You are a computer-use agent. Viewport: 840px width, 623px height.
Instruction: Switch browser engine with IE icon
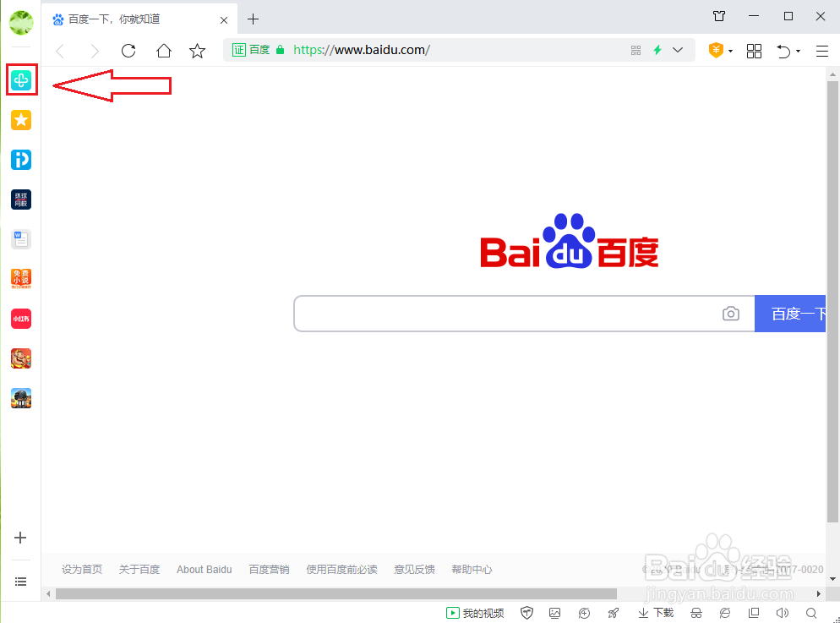tap(725, 613)
